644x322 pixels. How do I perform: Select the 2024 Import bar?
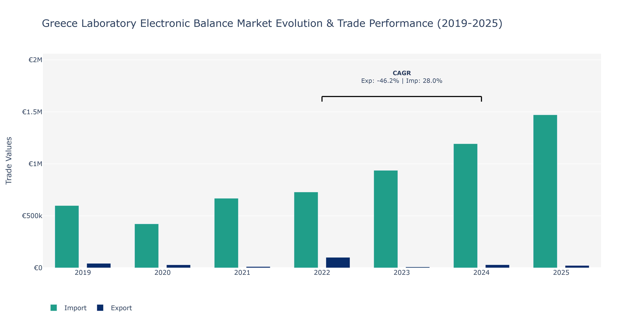(x=466, y=206)
